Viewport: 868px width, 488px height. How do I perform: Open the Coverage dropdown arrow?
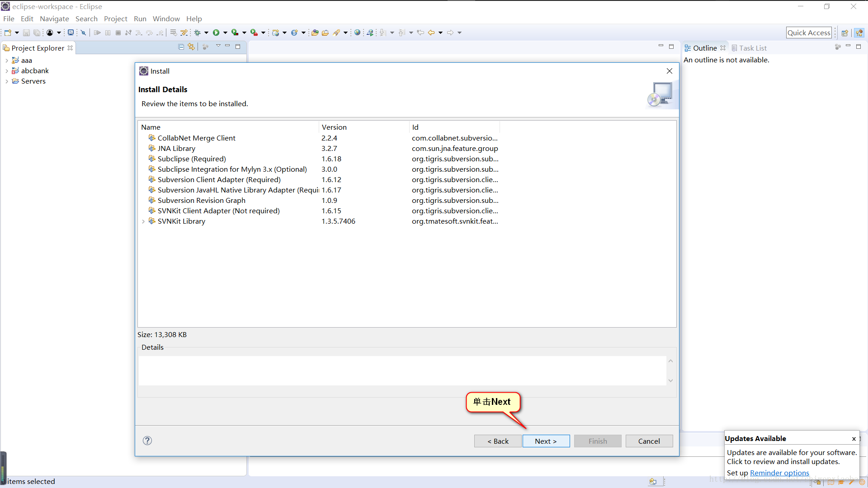click(244, 33)
